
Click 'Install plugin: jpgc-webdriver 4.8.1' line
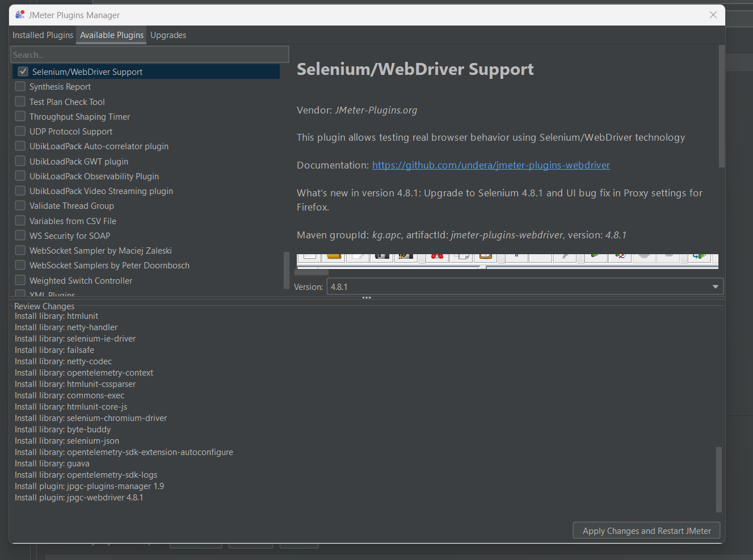tap(79, 498)
